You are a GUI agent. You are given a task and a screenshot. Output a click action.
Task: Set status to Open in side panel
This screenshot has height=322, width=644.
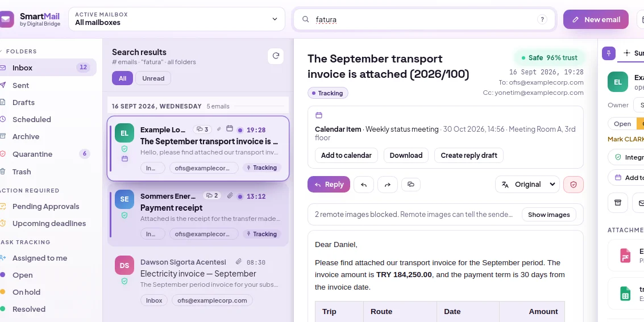(622, 123)
